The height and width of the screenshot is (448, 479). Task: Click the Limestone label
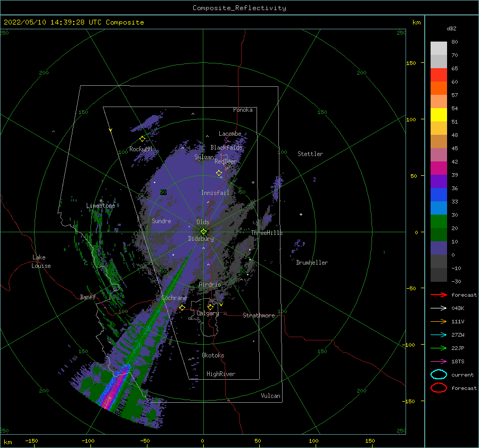(x=101, y=206)
